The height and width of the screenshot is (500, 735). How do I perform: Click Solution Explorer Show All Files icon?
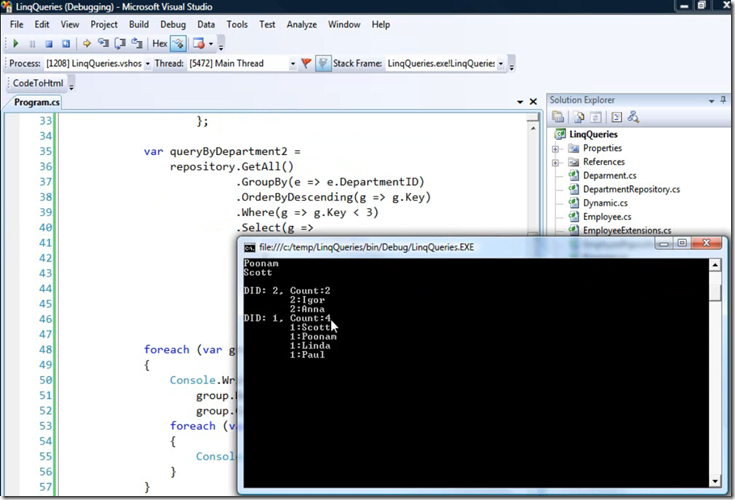click(579, 117)
